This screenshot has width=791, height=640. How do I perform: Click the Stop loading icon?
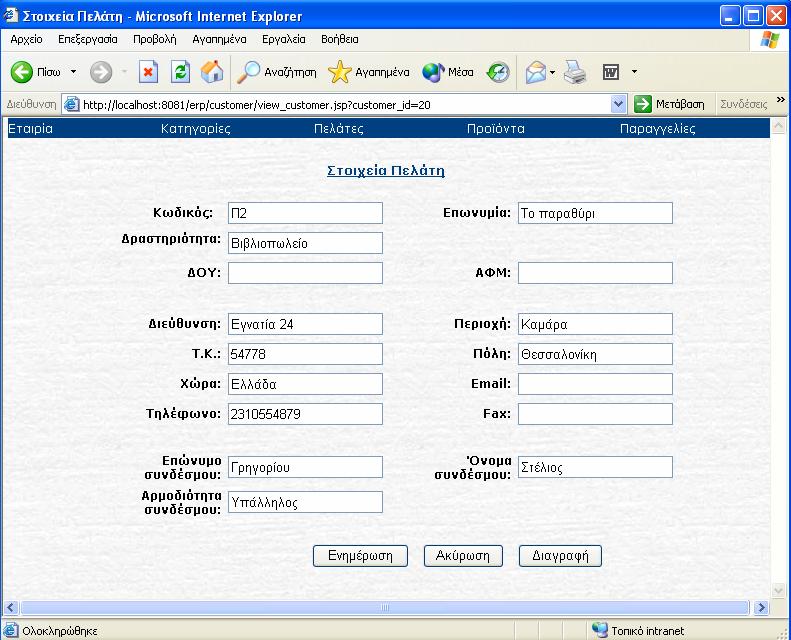click(148, 72)
